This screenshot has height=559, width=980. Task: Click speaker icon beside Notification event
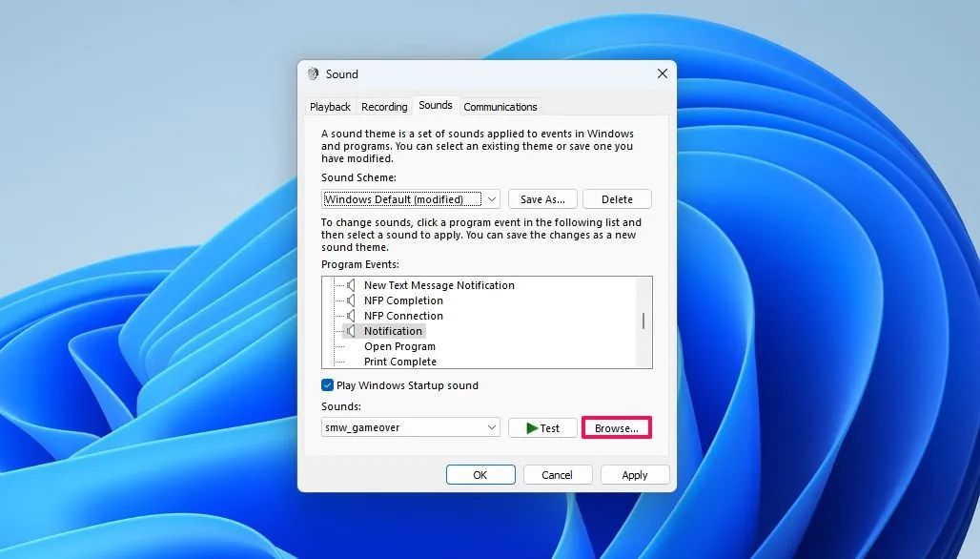(x=351, y=331)
